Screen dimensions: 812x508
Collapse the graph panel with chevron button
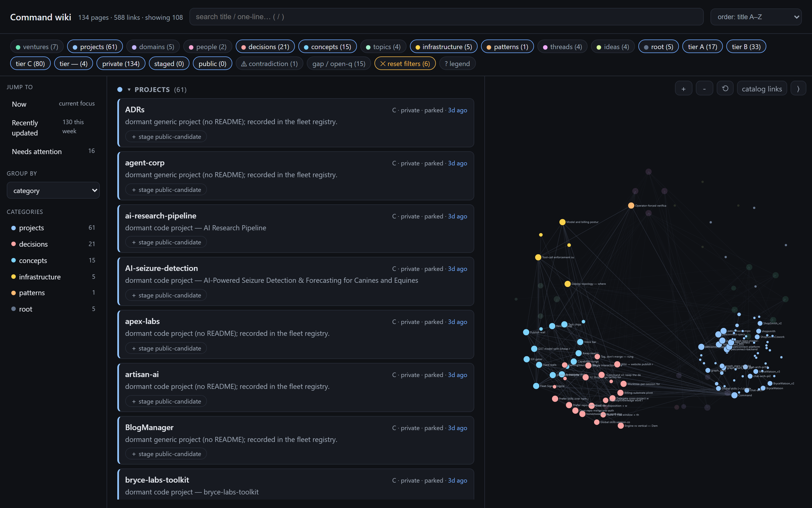[x=798, y=89]
